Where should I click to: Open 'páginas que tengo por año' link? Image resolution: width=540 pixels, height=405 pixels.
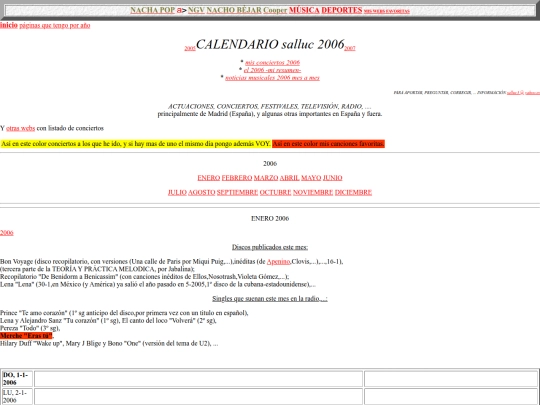pyautogui.click(x=55, y=25)
